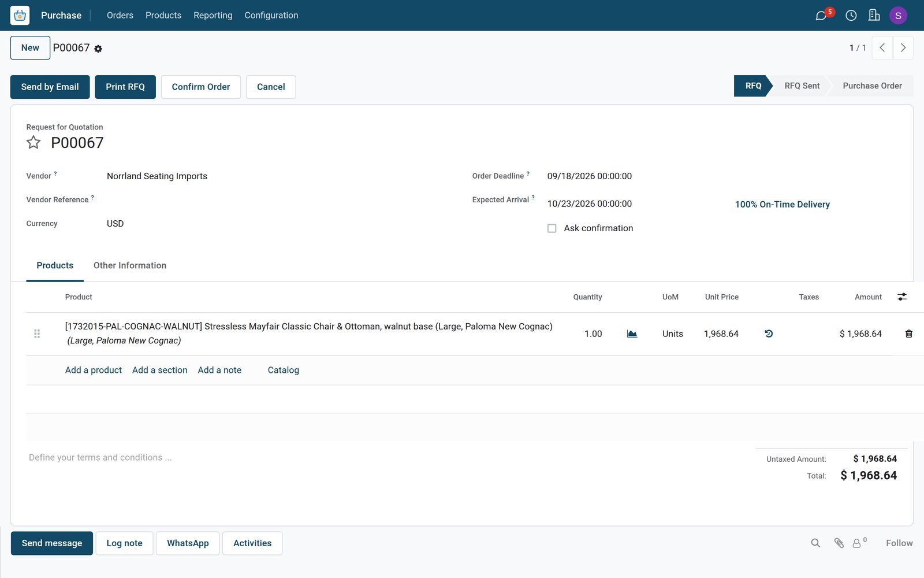Screen dimensions: 924x578
Task: Open attachments via the paperclip icon
Action: pos(839,543)
